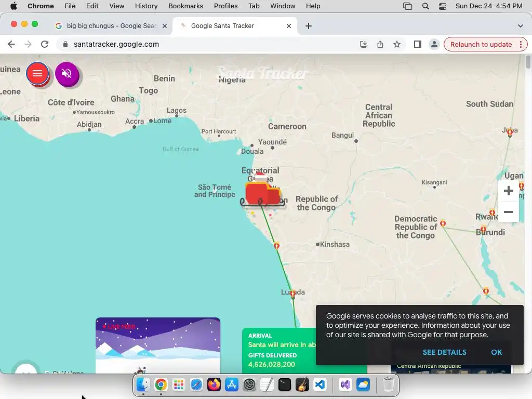The height and width of the screenshot is (399, 532).
Task: Reload the Santa Tracker page
Action: (x=45, y=44)
